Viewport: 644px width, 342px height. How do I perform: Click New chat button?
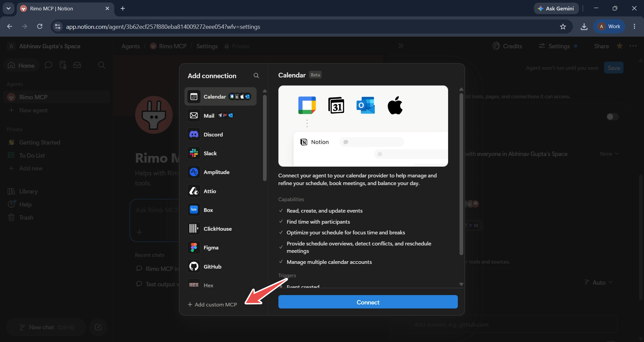[x=46, y=327]
